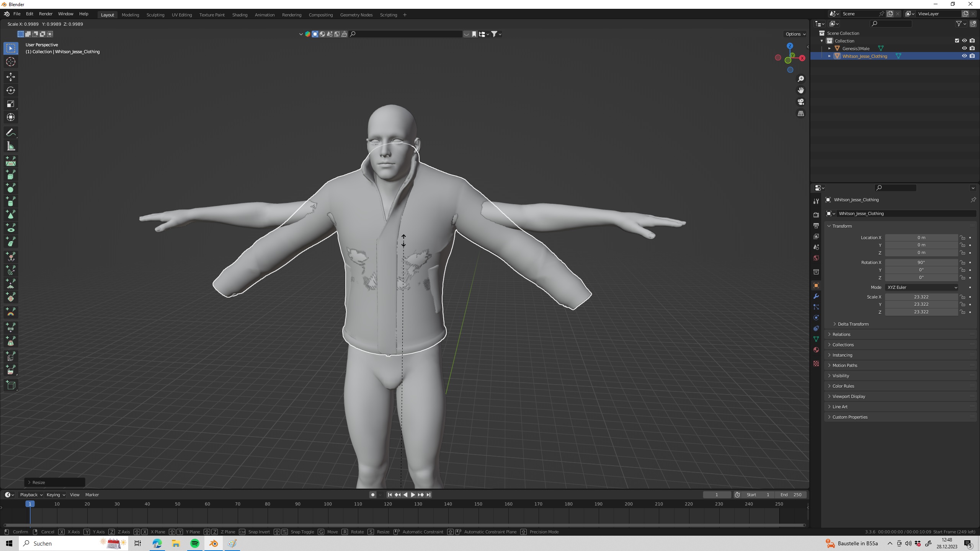Screen dimensions: 980x551
Task: Select the Annotate pencil tool
Action: tap(11, 133)
